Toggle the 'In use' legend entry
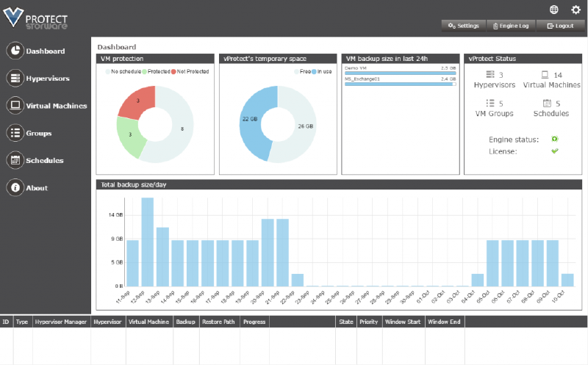Viewport: 588px width, 365px height. (x=323, y=71)
